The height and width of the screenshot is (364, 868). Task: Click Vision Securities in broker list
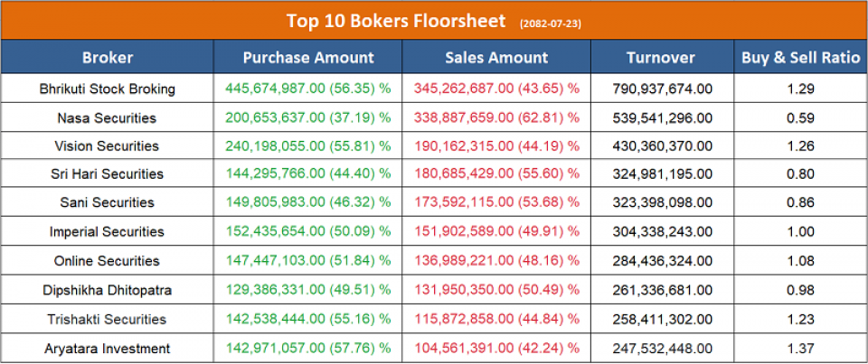pyautogui.click(x=107, y=146)
